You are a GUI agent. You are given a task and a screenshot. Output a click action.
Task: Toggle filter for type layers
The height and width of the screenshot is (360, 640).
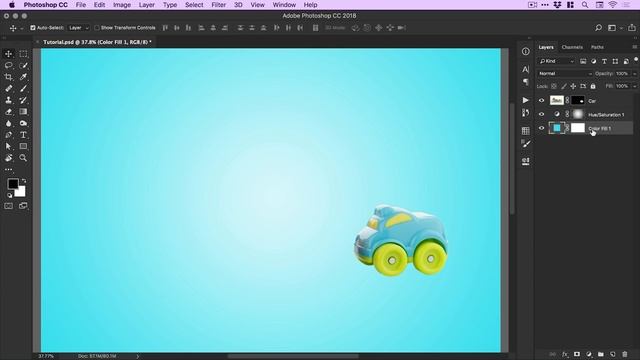tap(604, 61)
